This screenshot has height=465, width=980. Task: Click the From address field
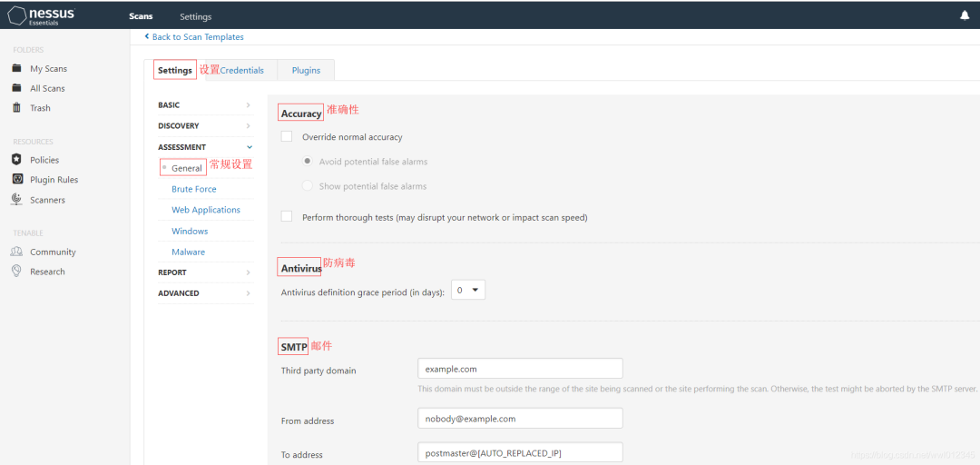click(x=520, y=418)
